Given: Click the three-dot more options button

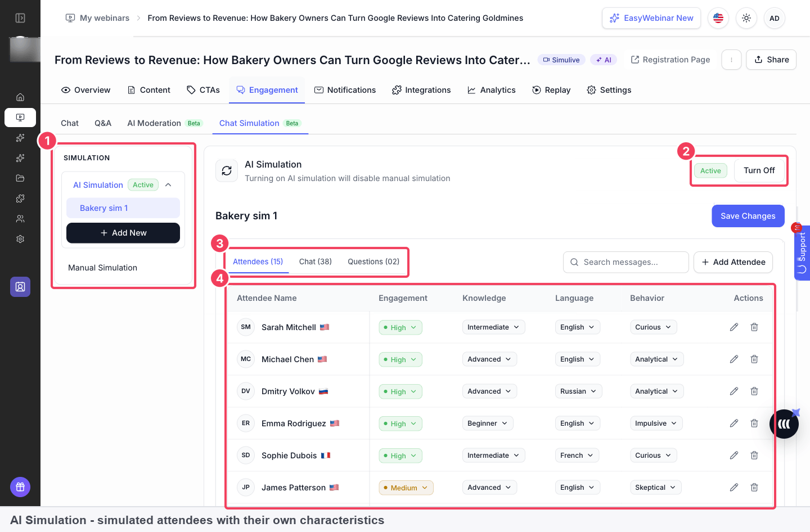Looking at the screenshot, I should pos(731,60).
